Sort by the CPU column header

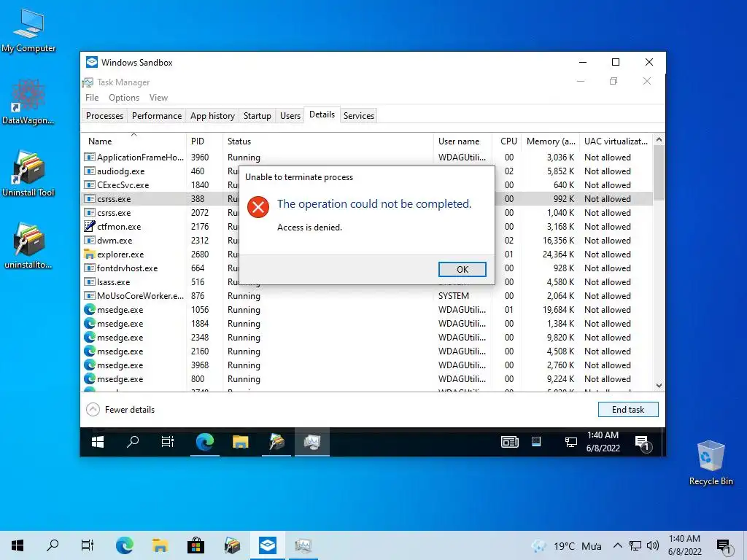(507, 141)
